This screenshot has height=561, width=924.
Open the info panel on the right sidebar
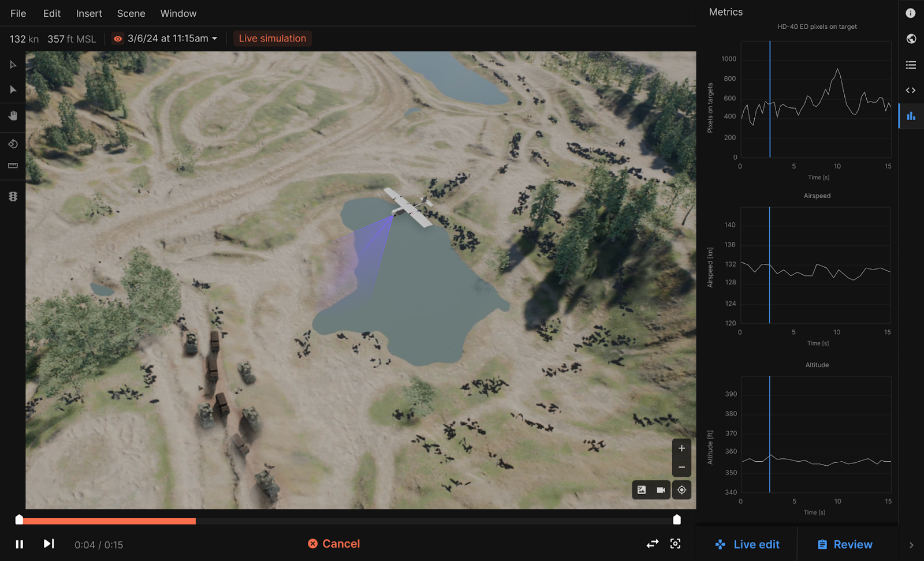[x=911, y=13]
